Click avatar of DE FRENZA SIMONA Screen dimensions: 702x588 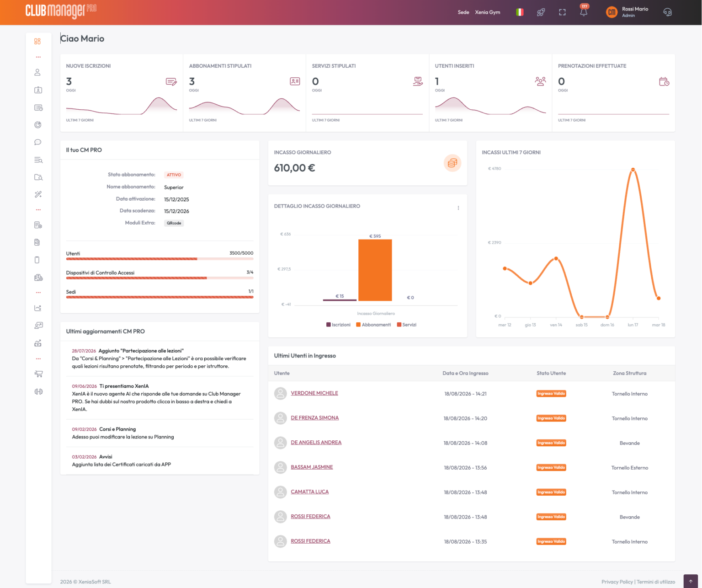tap(280, 418)
